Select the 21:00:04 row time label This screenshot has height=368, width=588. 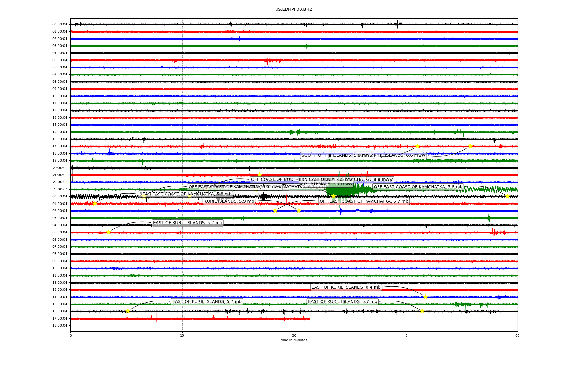[x=60, y=175]
